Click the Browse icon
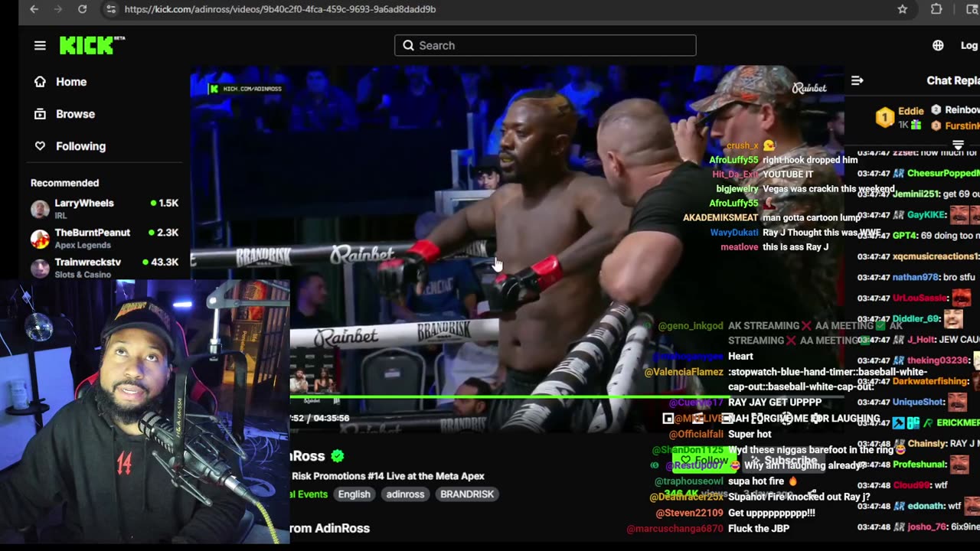 (x=40, y=114)
